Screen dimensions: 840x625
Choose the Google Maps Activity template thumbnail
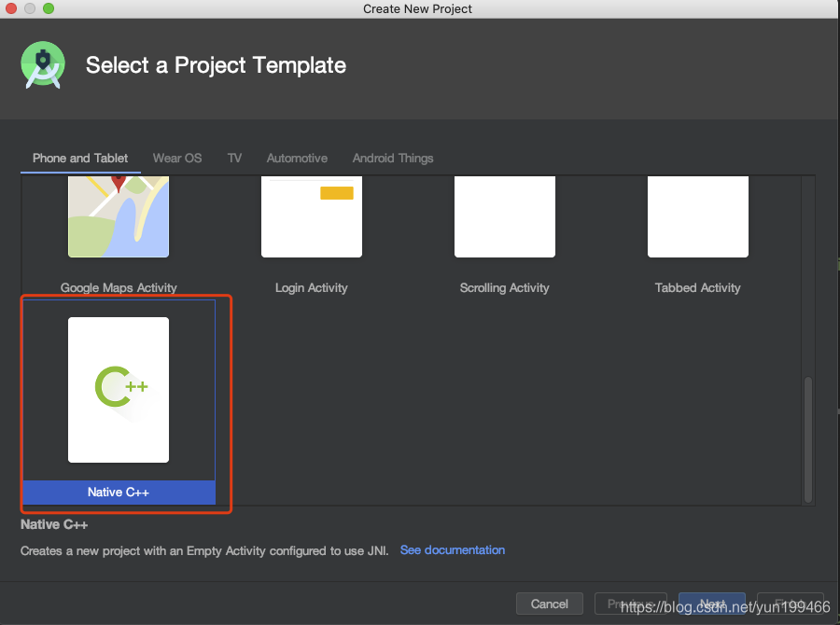tap(119, 216)
